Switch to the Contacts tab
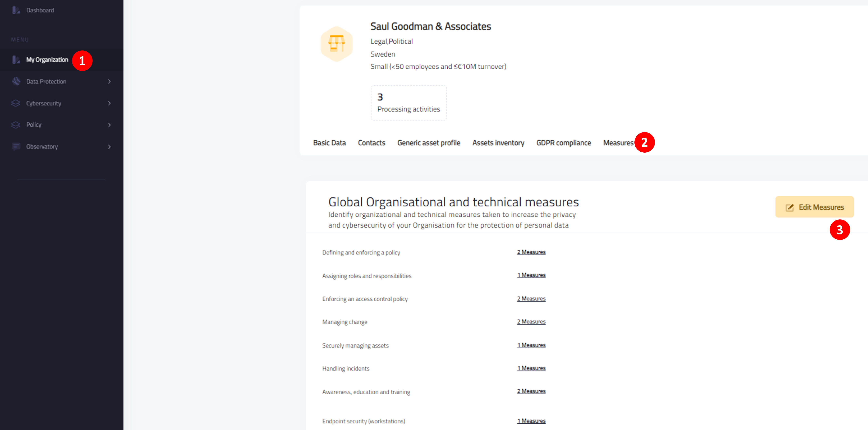The width and height of the screenshot is (868, 430). (x=372, y=143)
